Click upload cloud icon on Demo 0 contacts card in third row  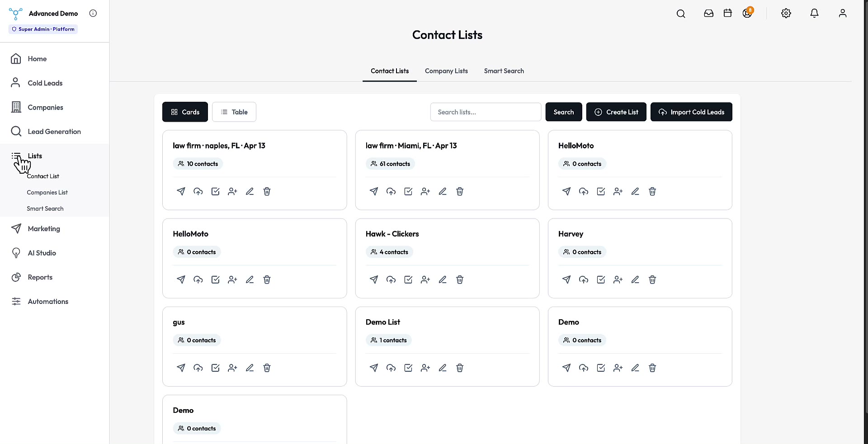coord(584,368)
